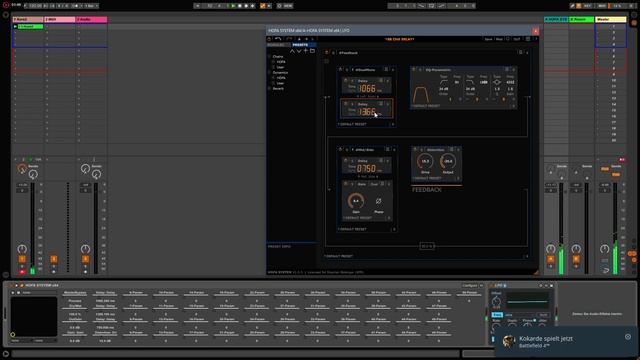
Task: Select the 2 MIDI track header
Action: click(59, 19)
